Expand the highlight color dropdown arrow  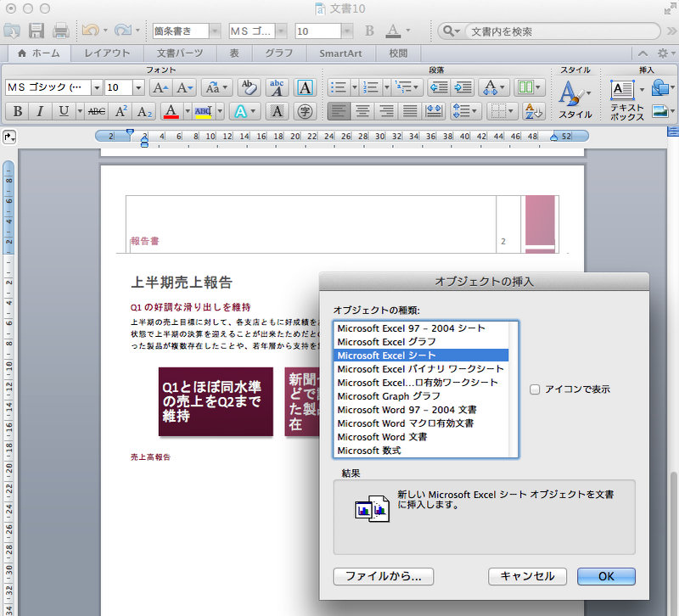tap(221, 111)
